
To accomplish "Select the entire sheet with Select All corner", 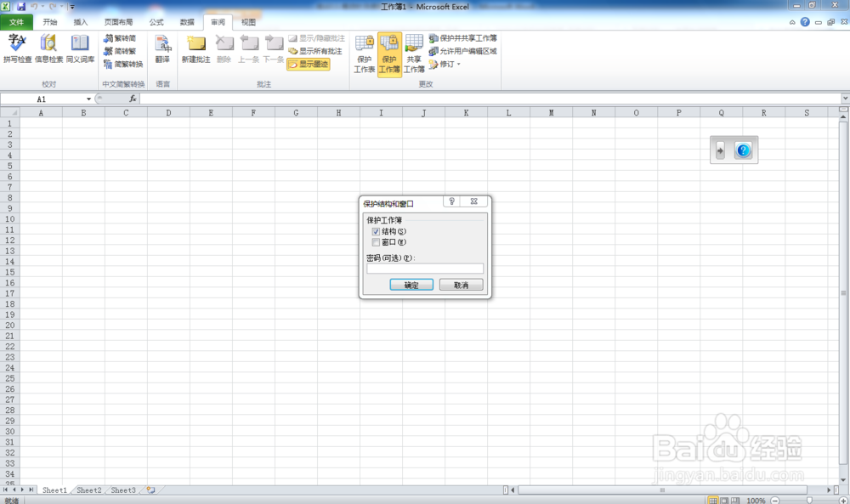I will 9,113.
